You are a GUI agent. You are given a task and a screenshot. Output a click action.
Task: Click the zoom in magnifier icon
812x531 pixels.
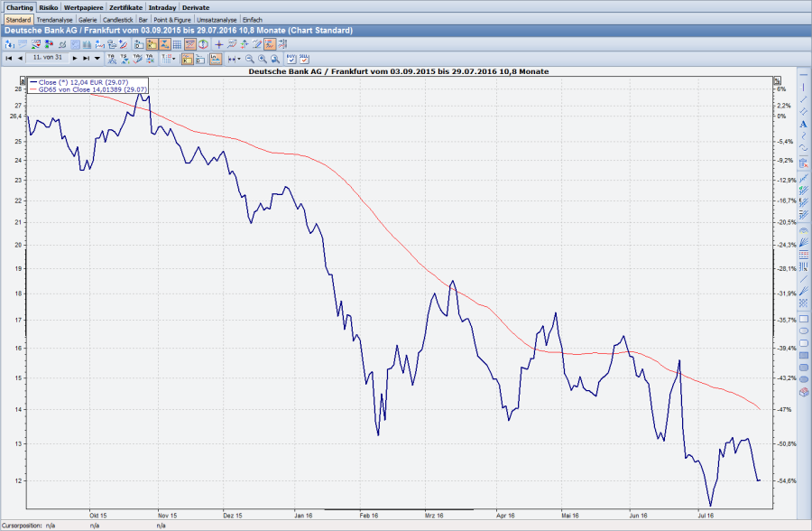pyautogui.click(x=263, y=58)
